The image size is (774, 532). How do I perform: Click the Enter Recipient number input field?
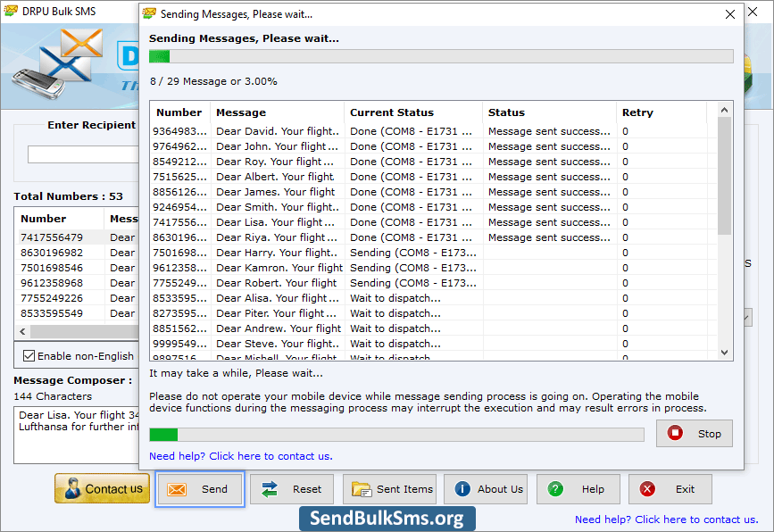coord(83,154)
